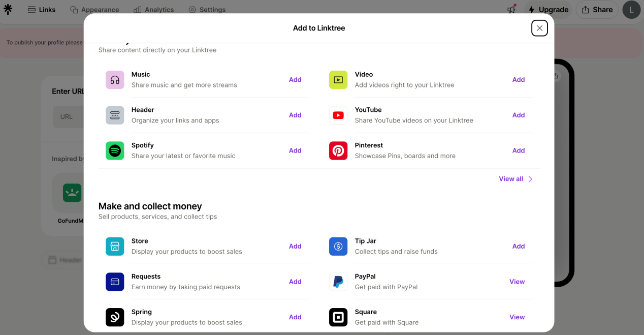Open the account avatar labeled L
The width and height of the screenshot is (644, 335).
point(631,10)
